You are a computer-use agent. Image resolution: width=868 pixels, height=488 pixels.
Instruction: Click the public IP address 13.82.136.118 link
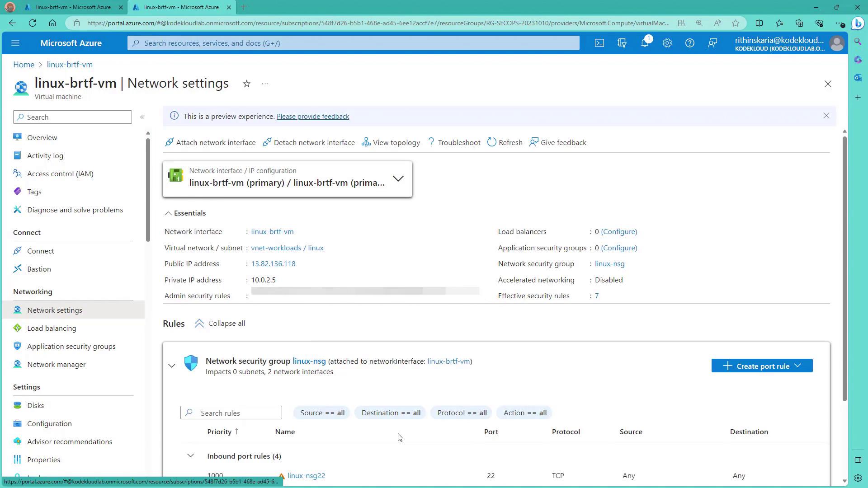273,264
